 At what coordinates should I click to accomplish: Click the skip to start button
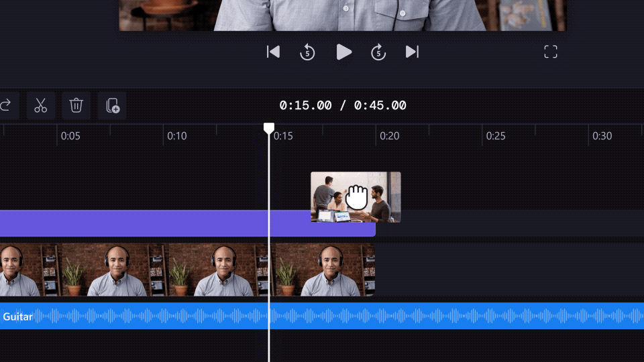273,52
